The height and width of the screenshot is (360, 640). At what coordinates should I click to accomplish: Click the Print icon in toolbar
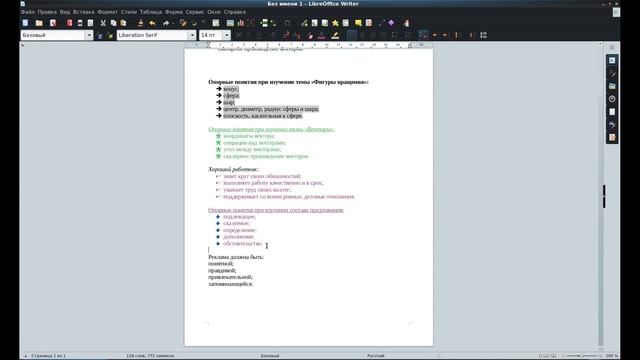(x=80, y=23)
